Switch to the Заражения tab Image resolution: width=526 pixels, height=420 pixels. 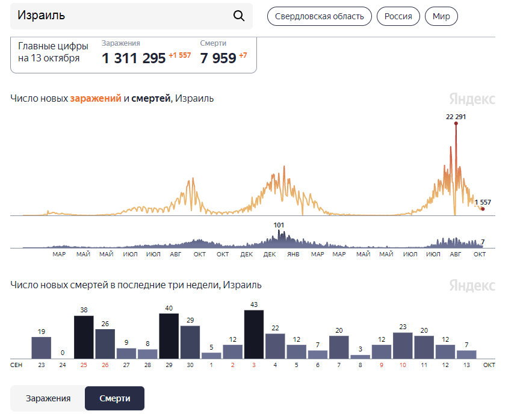(x=48, y=398)
